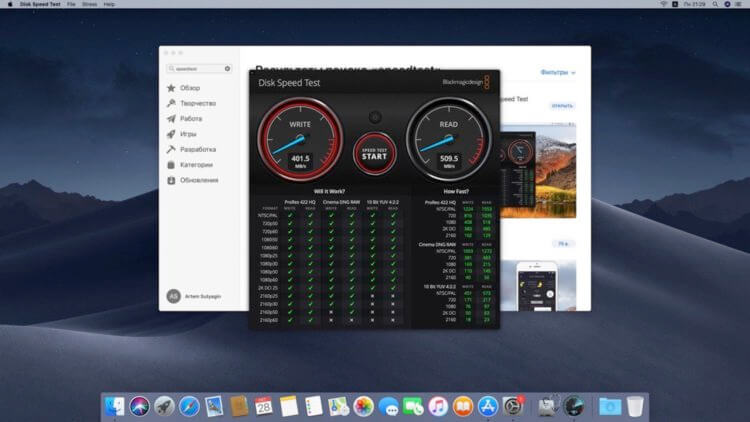
Task: Open Notes from the Dock
Action: 289,407
